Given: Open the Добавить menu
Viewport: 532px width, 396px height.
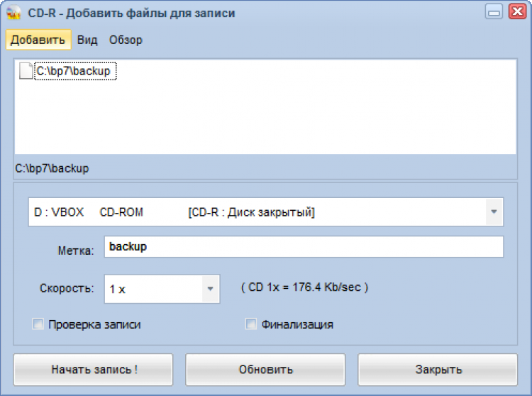Looking at the screenshot, I should point(38,40).
